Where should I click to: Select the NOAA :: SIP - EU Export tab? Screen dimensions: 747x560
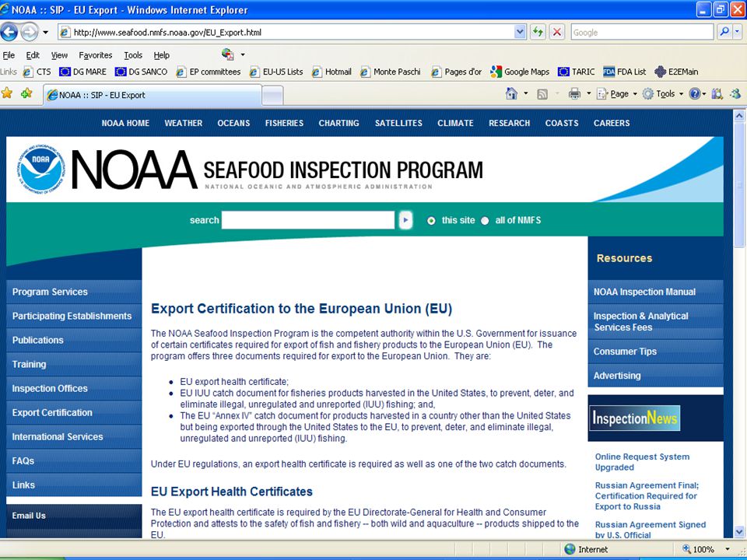(153, 95)
